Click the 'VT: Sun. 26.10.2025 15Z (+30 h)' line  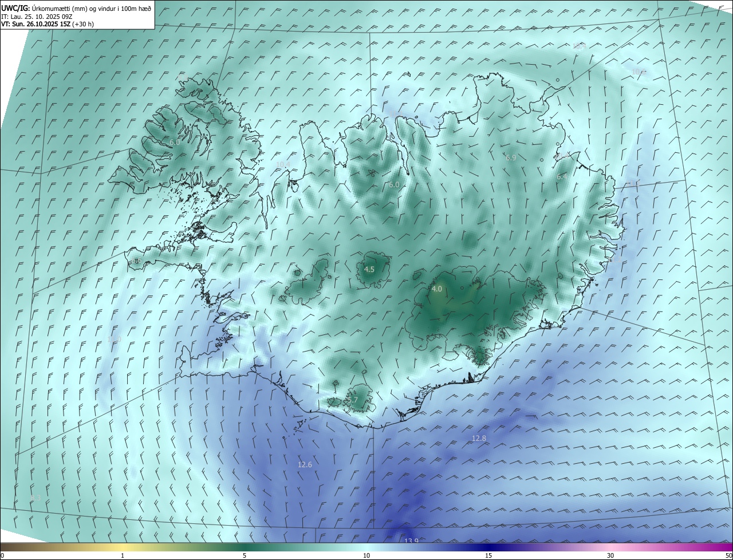48,25
